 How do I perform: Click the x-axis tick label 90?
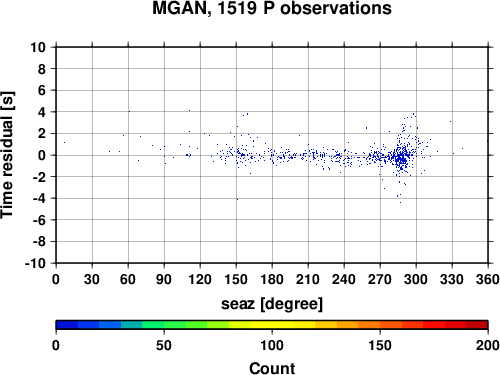click(164, 279)
